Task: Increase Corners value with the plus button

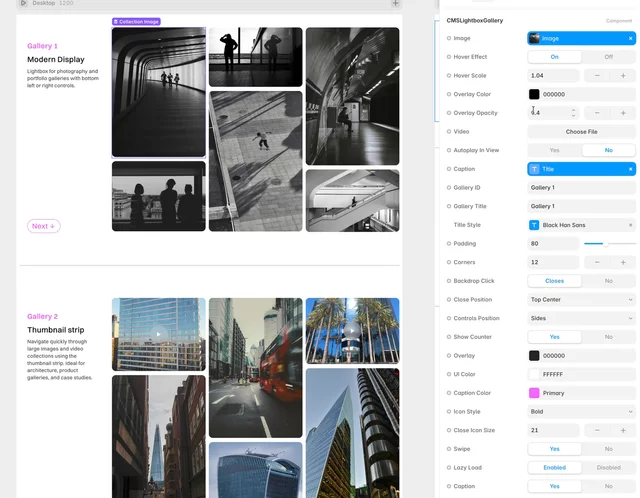Action: point(623,262)
